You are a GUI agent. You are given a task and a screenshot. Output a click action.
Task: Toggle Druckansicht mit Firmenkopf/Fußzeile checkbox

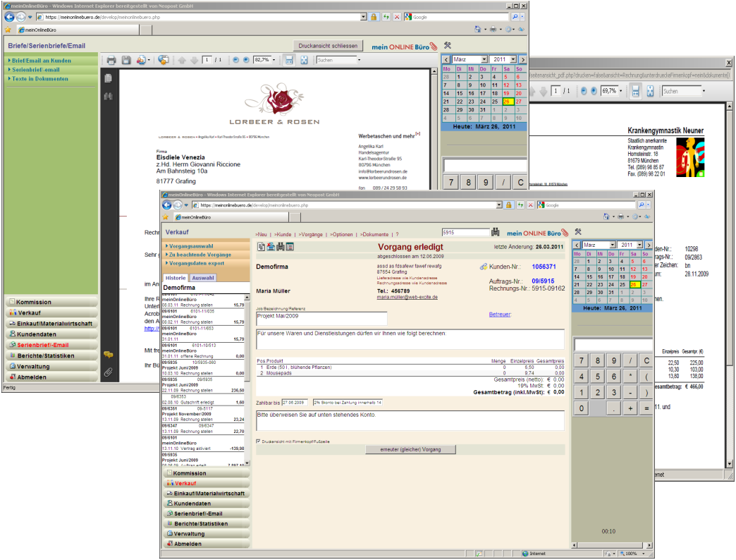pyautogui.click(x=258, y=442)
